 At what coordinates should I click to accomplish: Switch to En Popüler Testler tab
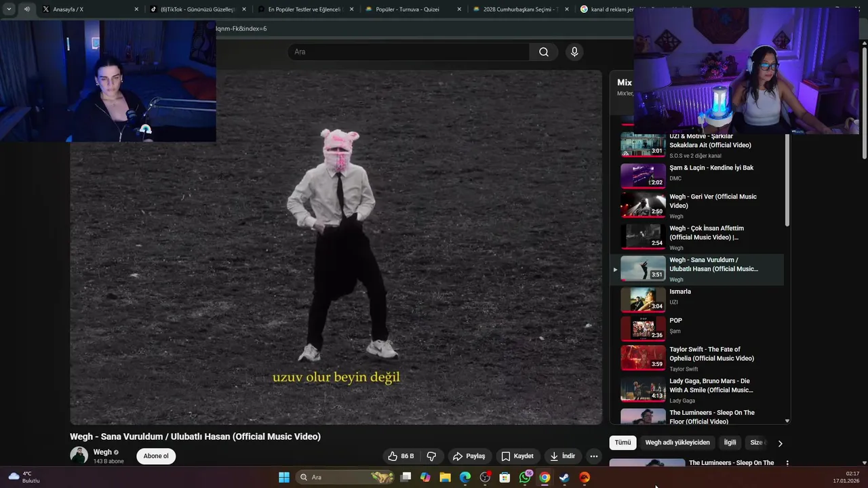tap(305, 9)
